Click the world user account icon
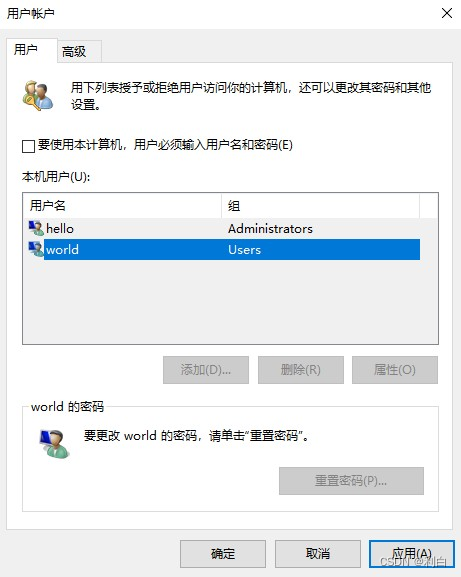Image resolution: width=461 pixels, height=577 pixels. [x=36, y=249]
